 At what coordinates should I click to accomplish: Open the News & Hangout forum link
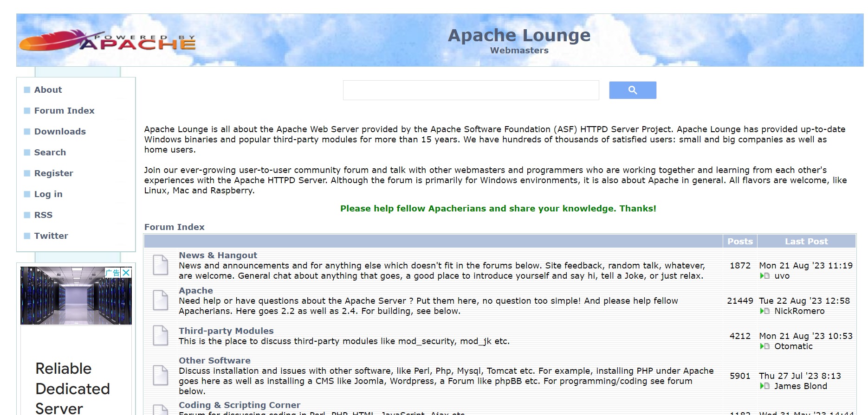tap(218, 255)
